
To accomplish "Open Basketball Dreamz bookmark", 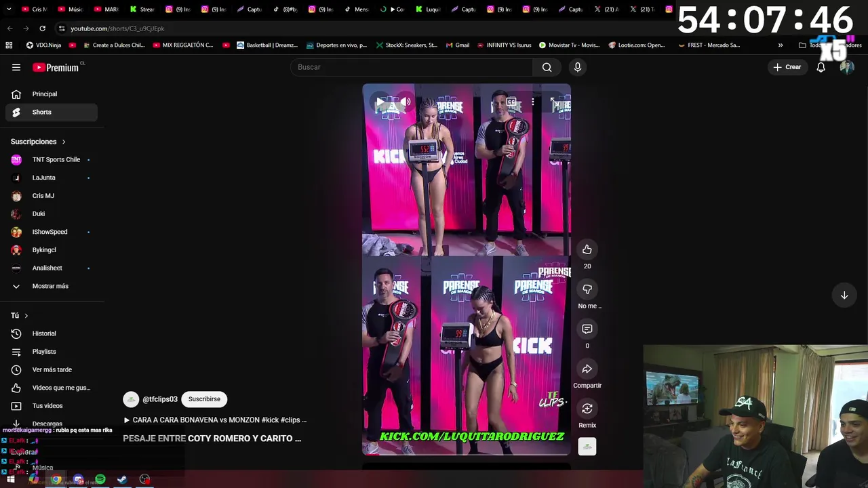I will click(267, 45).
